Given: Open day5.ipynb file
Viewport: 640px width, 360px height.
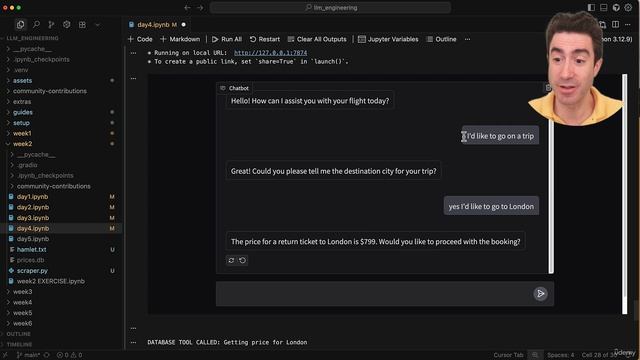Looking at the screenshot, I should click(33, 239).
